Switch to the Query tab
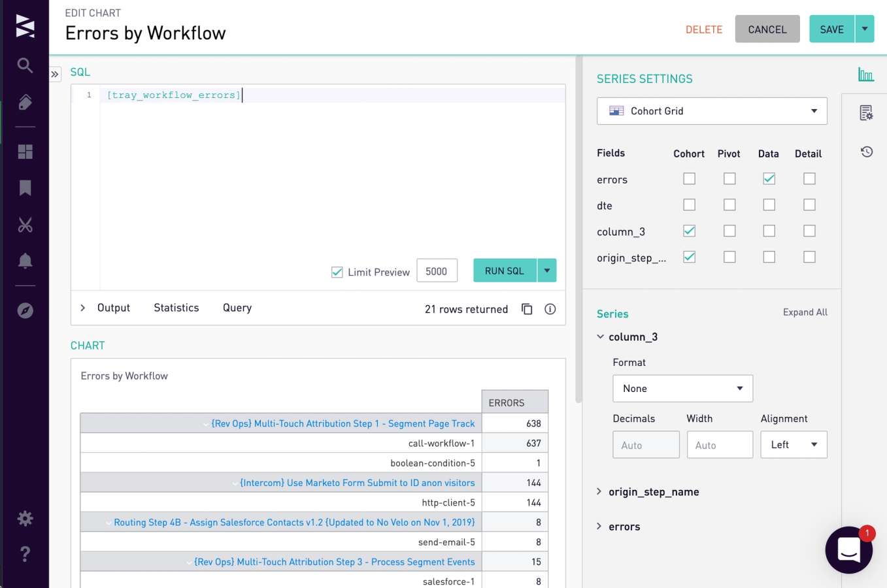The height and width of the screenshot is (588, 887). (x=237, y=308)
